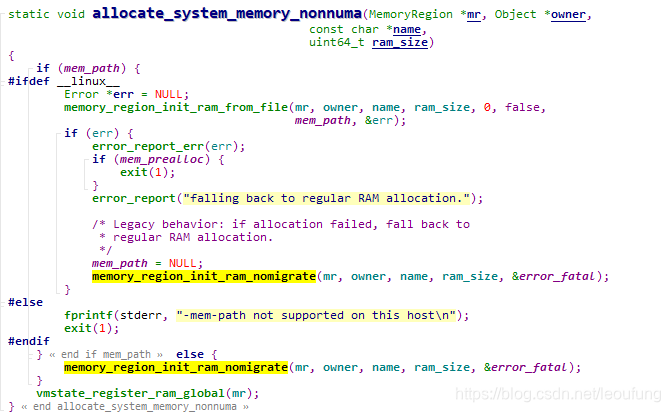This screenshot has width=670, height=412.
Task: Click underlined 'ram_size' parameter after uint64_t
Action: pyautogui.click(x=400, y=42)
